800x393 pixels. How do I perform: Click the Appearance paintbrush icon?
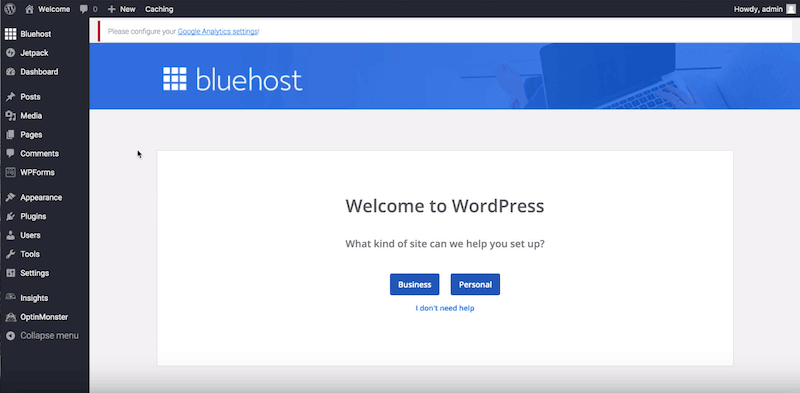(x=10, y=198)
